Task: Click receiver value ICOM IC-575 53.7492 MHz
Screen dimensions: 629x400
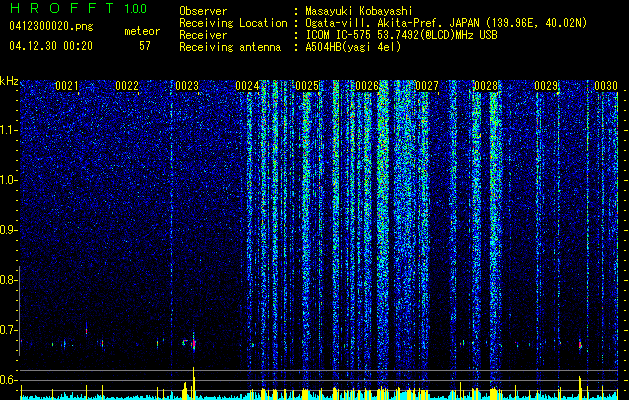Action: [402, 35]
